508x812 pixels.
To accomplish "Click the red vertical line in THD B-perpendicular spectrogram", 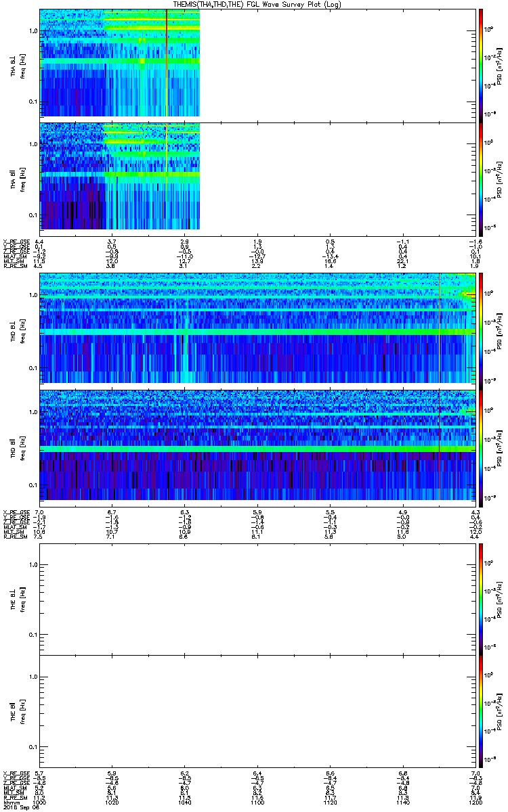I will [x=440, y=329].
